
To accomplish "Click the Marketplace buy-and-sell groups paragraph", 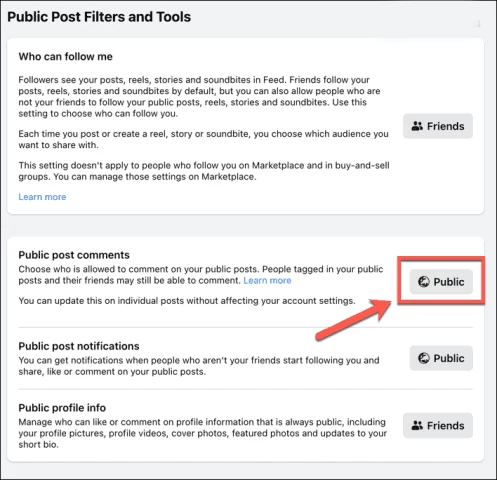I will click(x=204, y=171).
